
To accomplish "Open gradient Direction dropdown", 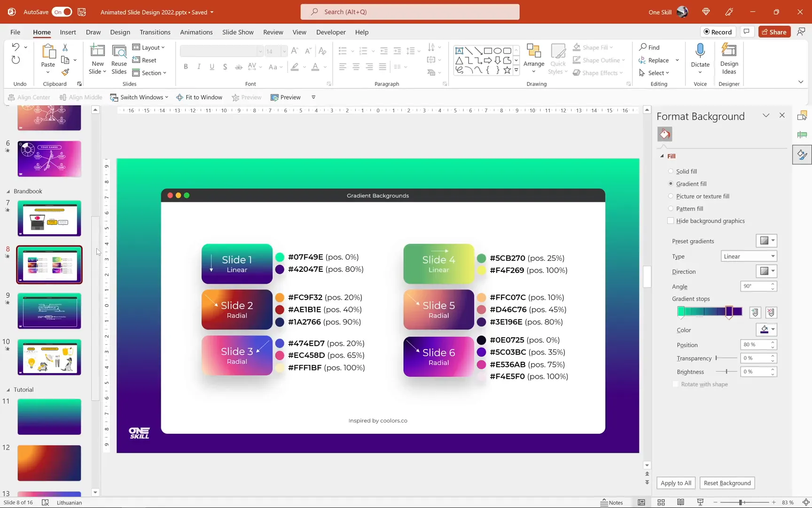I will point(766,271).
